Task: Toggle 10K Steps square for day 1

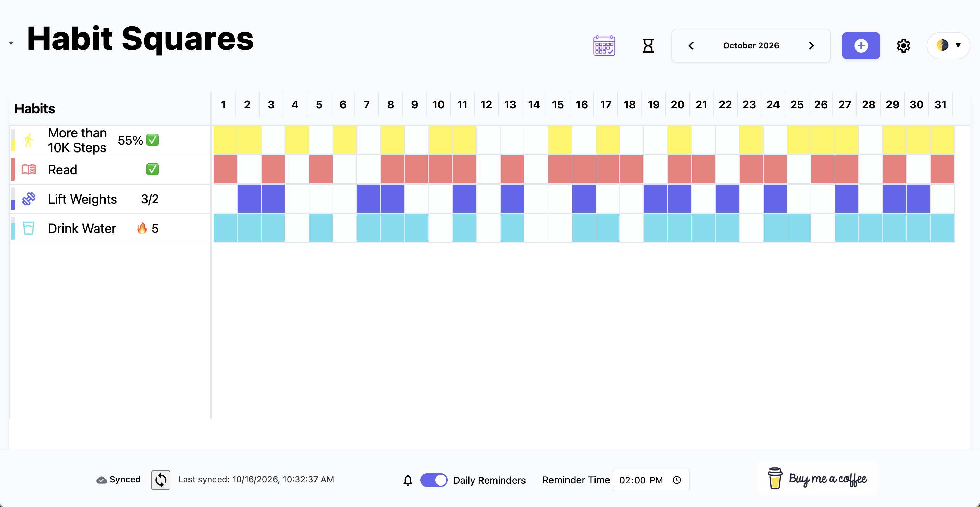Action: pos(225,140)
